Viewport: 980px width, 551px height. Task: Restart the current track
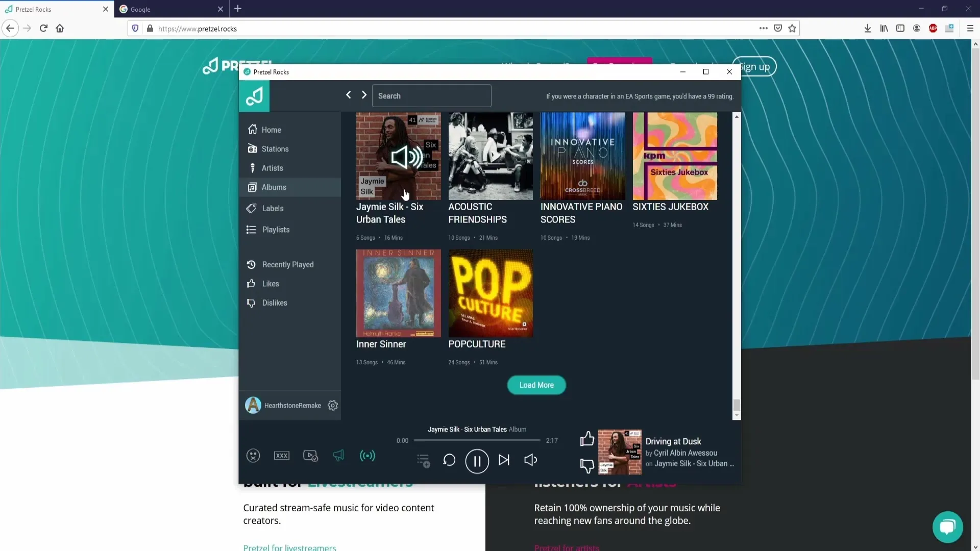(x=449, y=460)
